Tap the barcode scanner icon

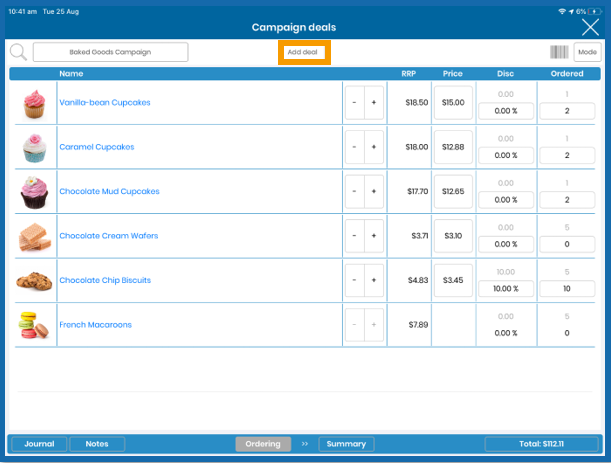click(559, 52)
